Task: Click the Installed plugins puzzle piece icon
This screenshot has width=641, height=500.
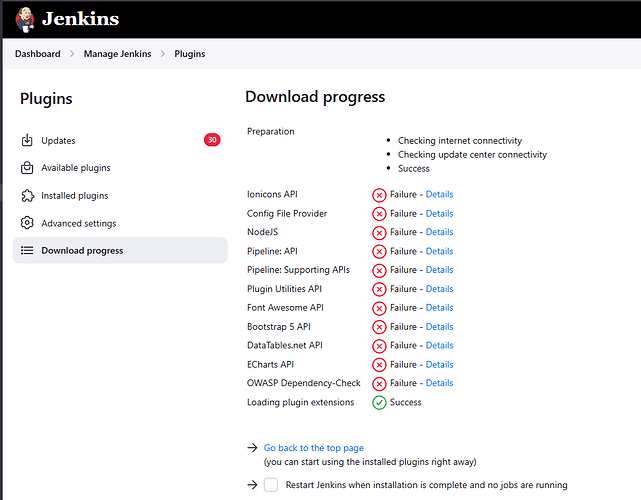Action: 27,195
